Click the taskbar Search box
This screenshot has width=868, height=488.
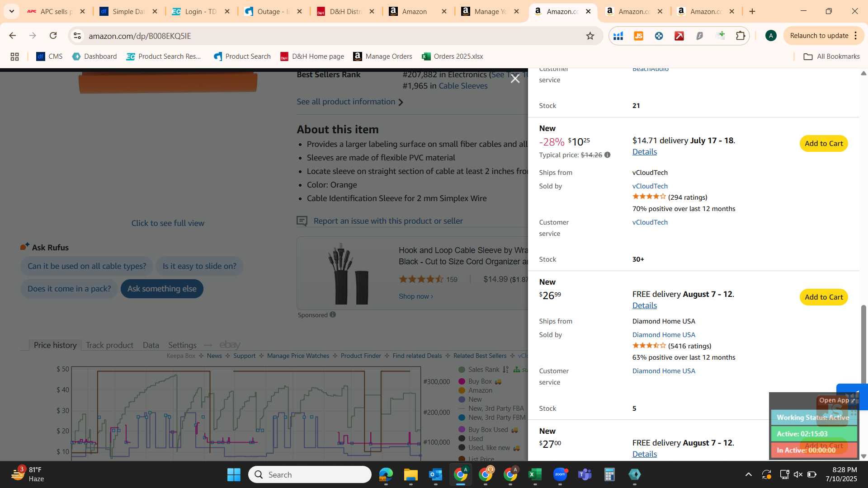310,475
